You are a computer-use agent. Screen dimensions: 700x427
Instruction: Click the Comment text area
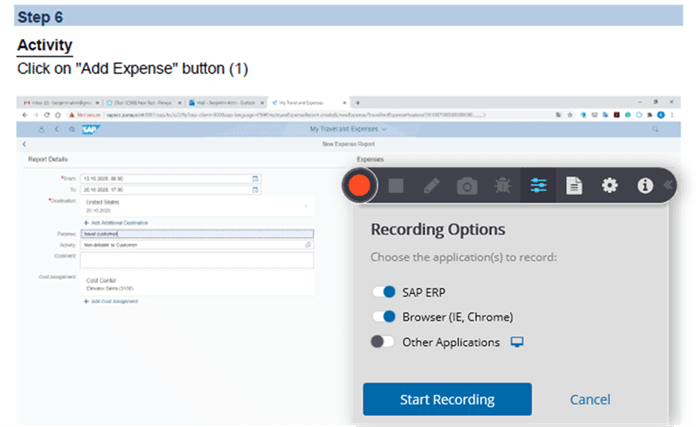(197, 260)
